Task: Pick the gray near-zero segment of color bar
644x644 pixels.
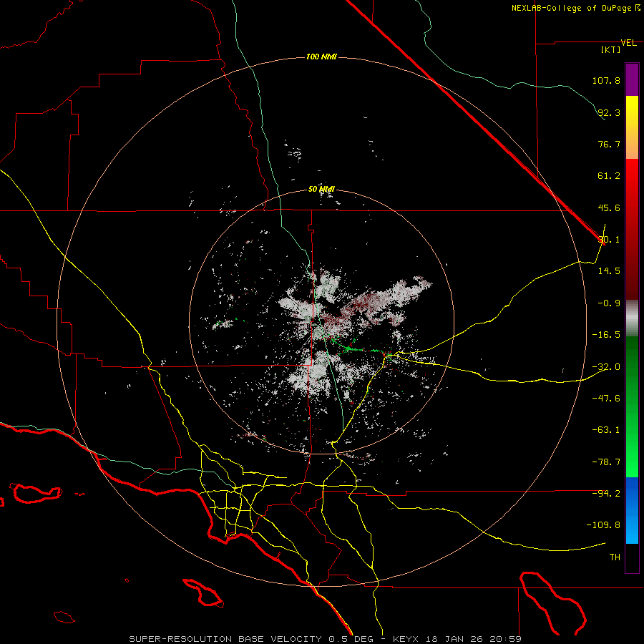Action: 632,318
